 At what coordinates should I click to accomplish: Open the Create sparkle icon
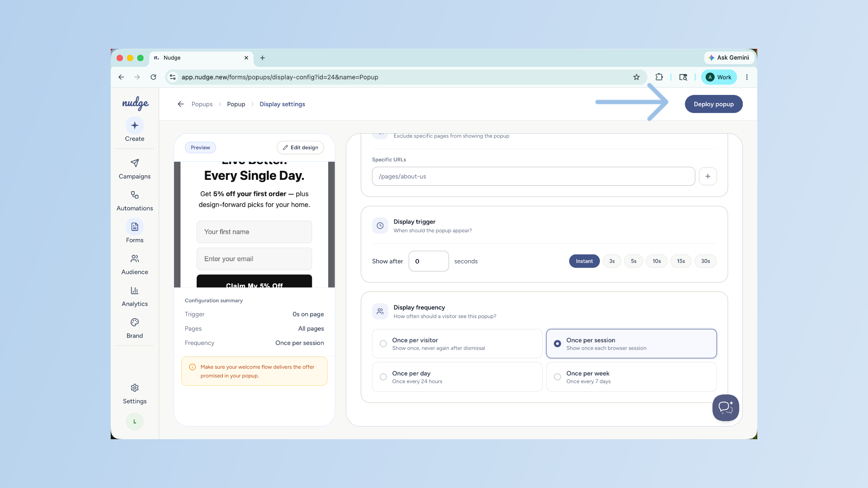[135, 125]
